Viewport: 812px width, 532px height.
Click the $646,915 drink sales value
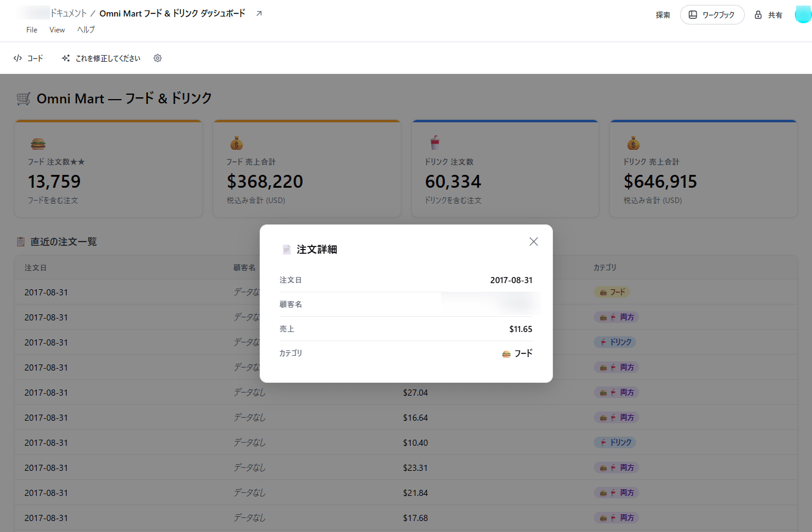tap(660, 182)
